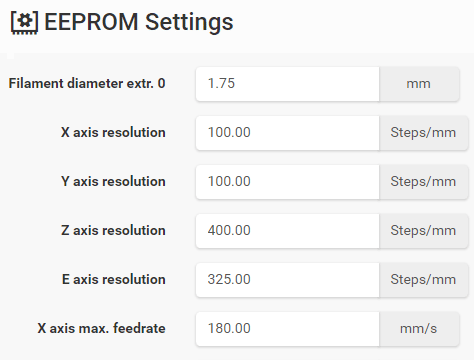Focus the Y axis resolution value field

pos(288,182)
